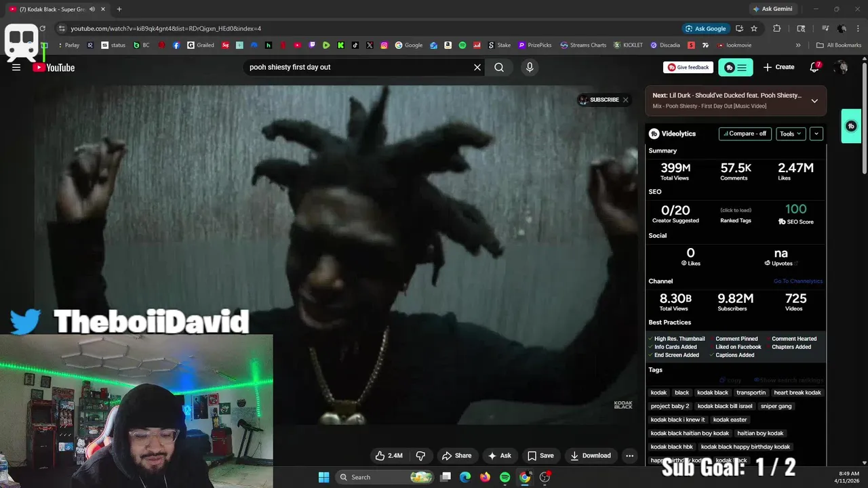Download the video

590,455
